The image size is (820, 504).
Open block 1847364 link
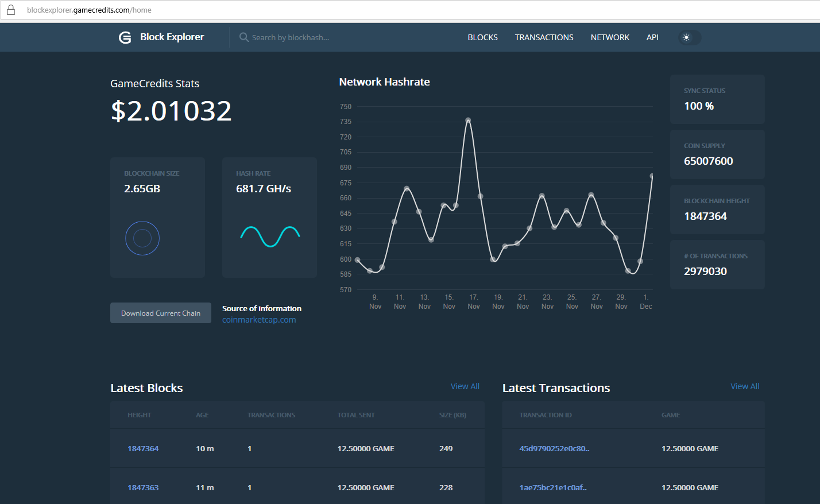(x=143, y=448)
